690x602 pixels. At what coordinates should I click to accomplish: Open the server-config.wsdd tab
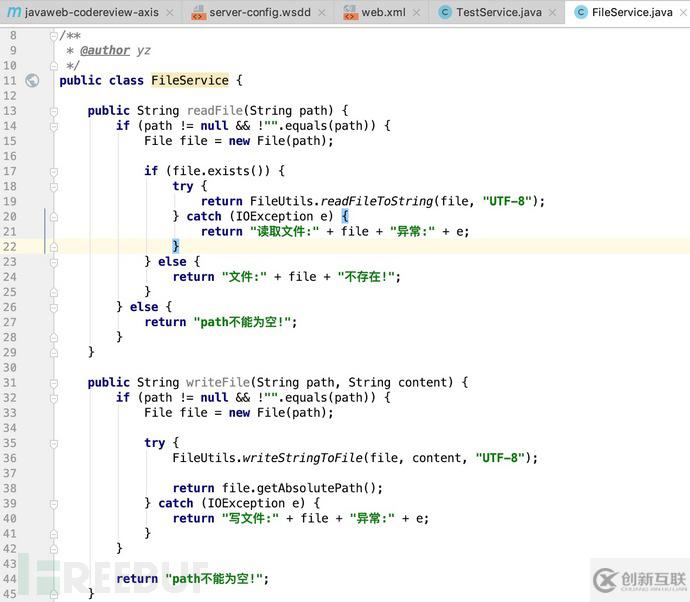coord(260,12)
